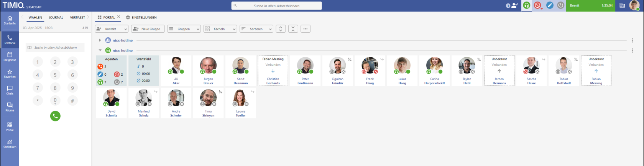The height and width of the screenshot is (166, 644).
Task: Open Statistiken in the sidebar
Action: click(10, 143)
